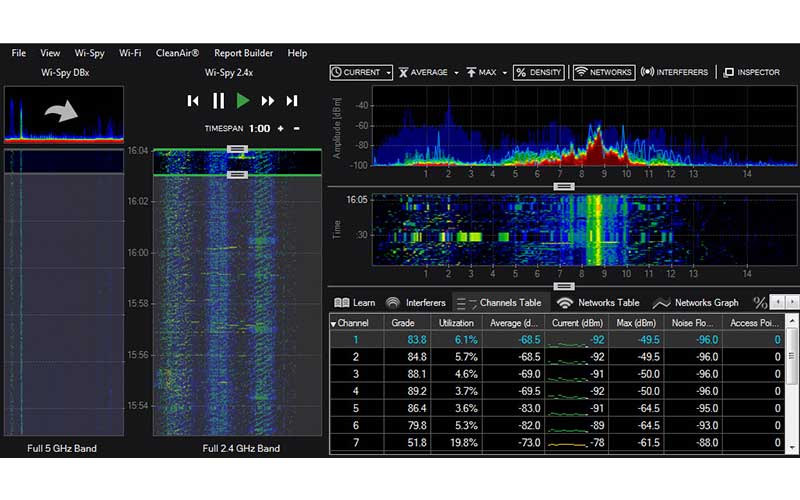Toggle the NETWORKS overlay
The image size is (800, 500).
[604, 72]
